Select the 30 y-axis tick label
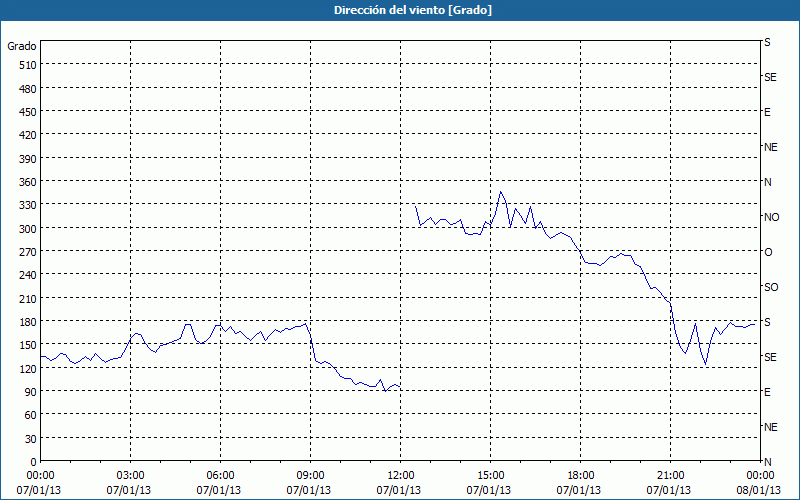Screen dimensions: 800x500 pos(31,439)
